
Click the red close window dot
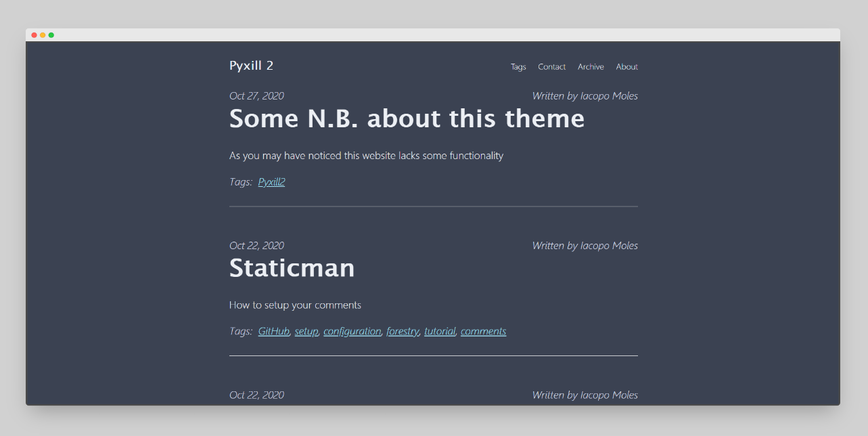pyautogui.click(x=35, y=35)
